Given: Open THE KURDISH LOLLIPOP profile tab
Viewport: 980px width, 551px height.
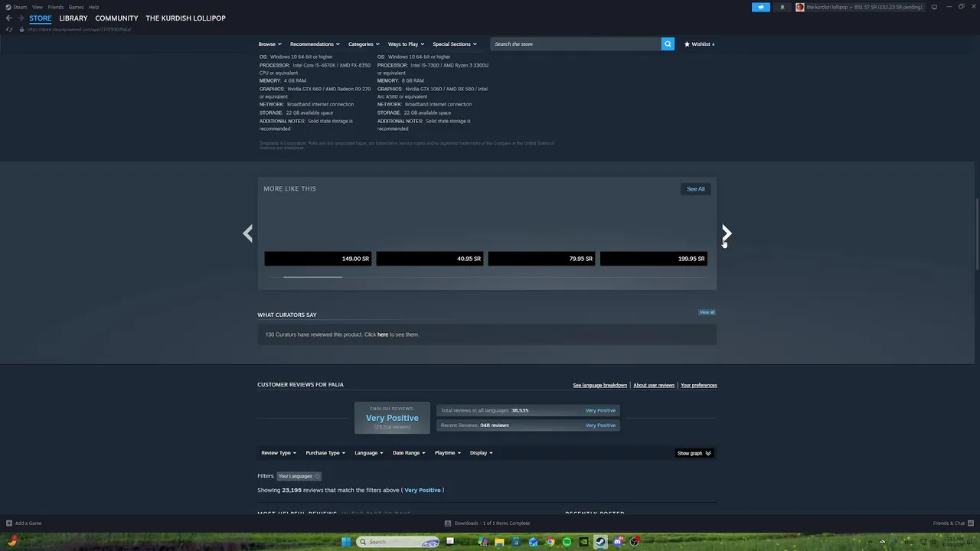Looking at the screenshot, I should point(185,18).
